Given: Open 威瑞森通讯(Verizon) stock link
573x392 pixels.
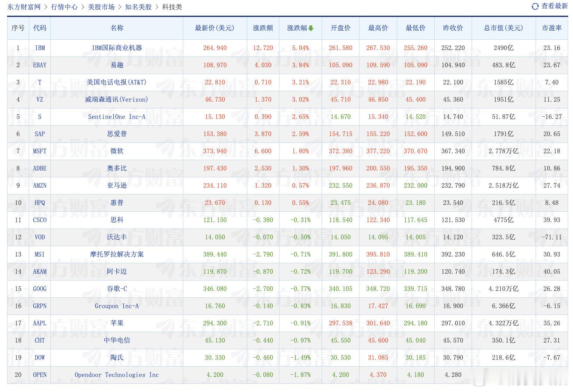Looking at the screenshot, I should pyautogui.click(x=117, y=99).
